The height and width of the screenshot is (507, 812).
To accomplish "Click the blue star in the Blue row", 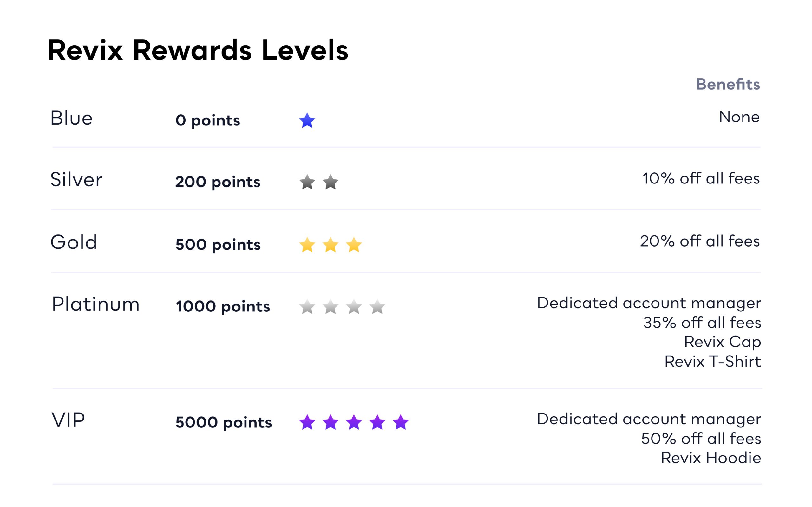I will pos(307,121).
